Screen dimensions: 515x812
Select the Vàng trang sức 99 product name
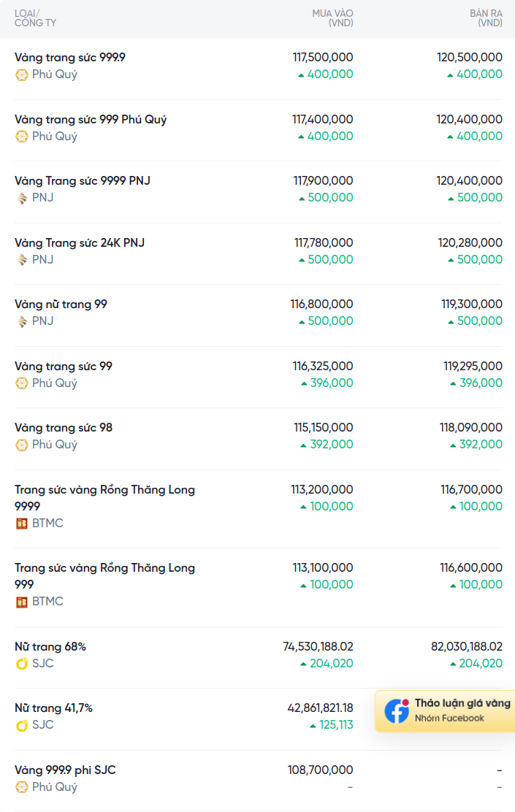(x=64, y=366)
